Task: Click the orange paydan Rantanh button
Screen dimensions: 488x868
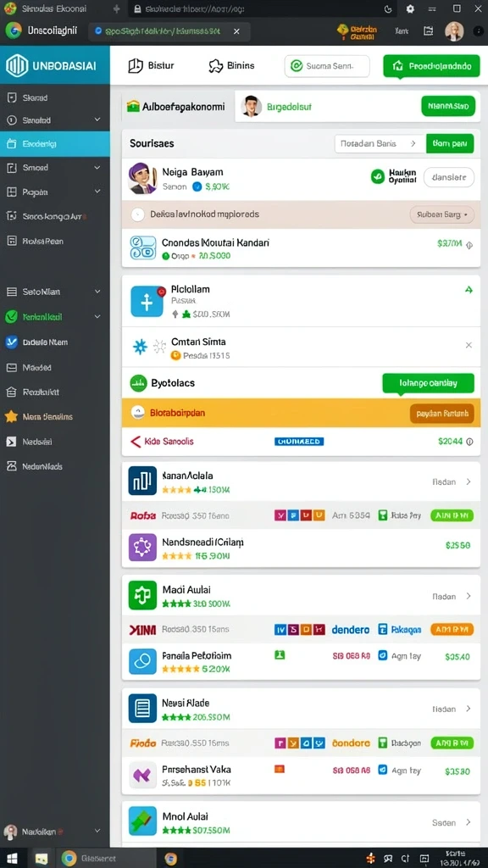Action: 442,414
